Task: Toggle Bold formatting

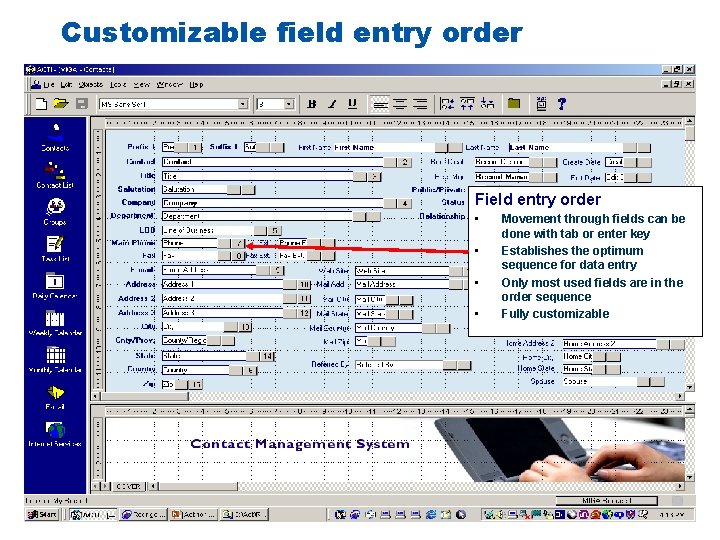Action: tap(312, 104)
